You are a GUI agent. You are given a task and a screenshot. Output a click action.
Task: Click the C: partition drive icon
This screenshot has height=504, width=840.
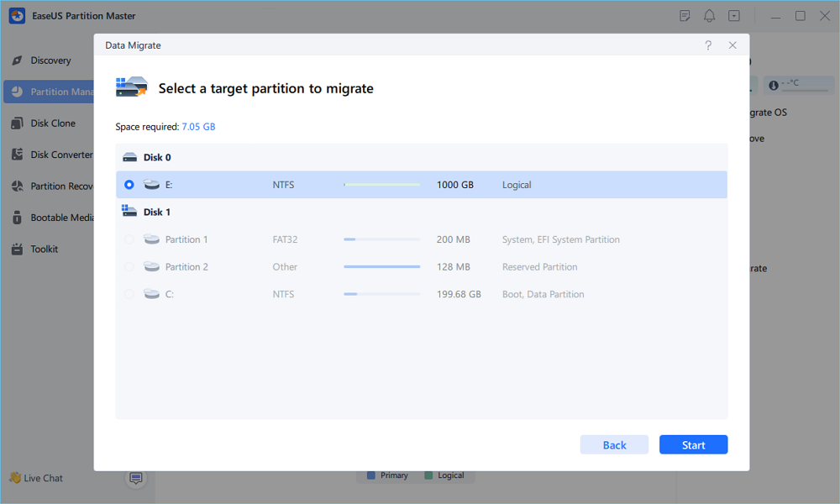coord(151,294)
